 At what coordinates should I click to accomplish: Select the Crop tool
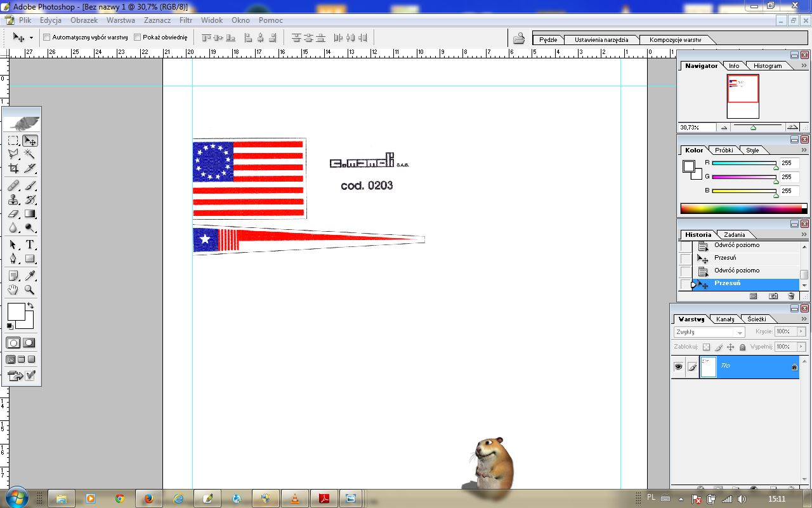[13, 169]
